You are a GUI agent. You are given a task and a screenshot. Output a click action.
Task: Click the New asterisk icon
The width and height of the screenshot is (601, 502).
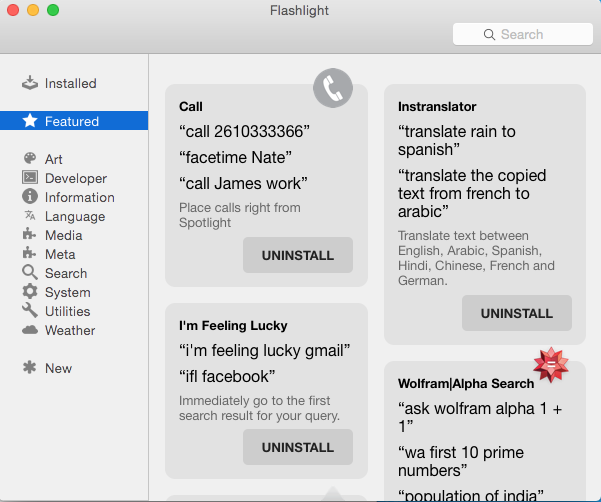(x=30, y=367)
